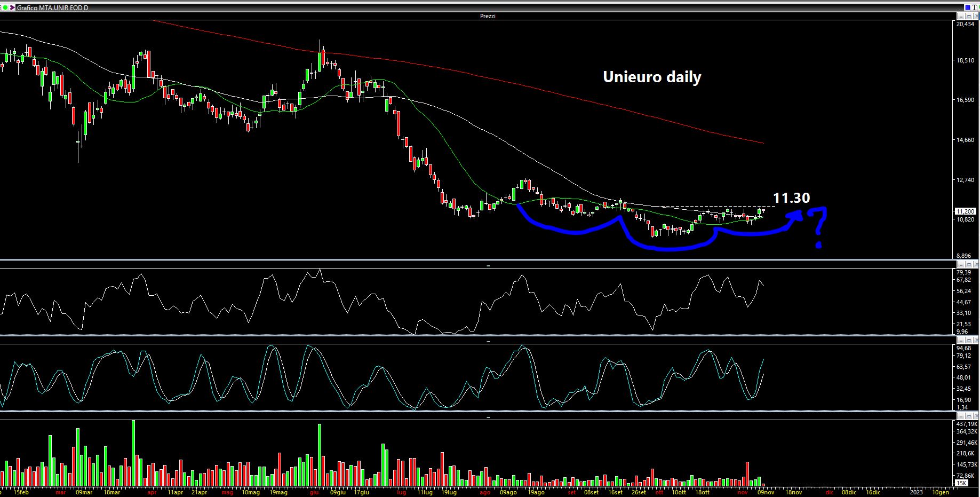
Task: Click the 437,19K volume scale value
Action: [x=967, y=423]
